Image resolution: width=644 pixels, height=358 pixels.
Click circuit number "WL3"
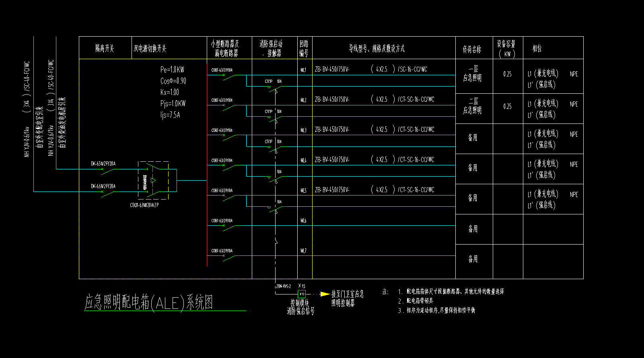[x=303, y=130]
